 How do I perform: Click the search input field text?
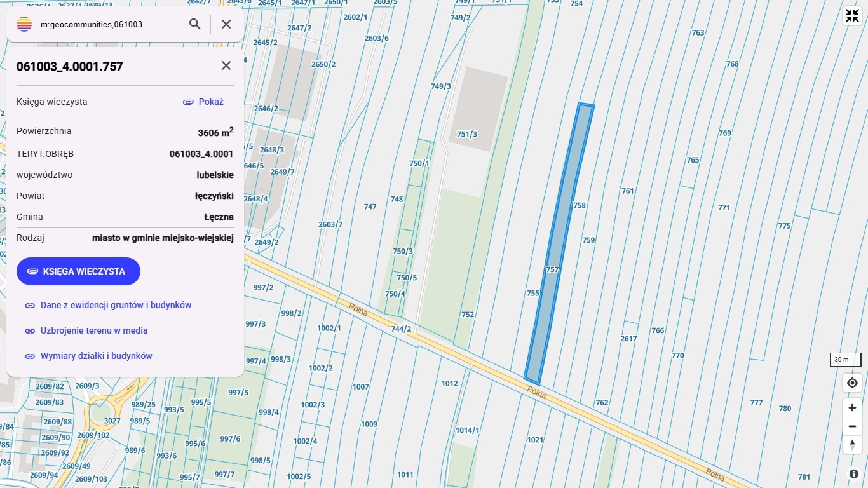[102, 24]
